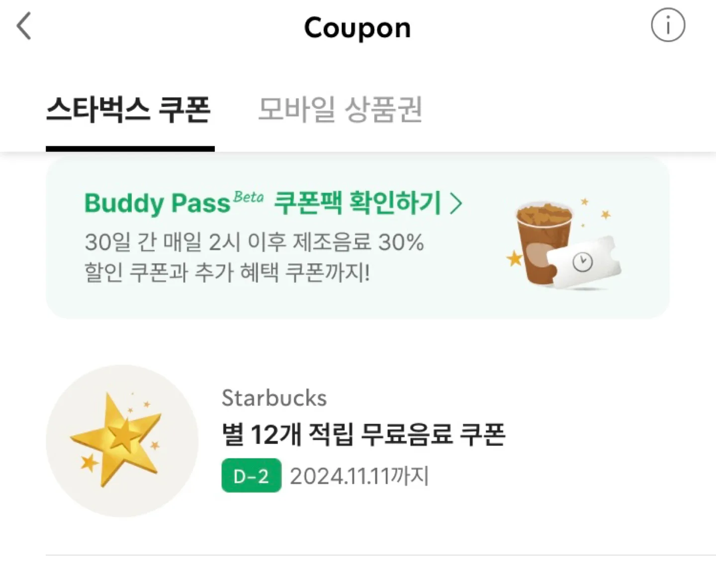Tap the small stars above the ticket
This screenshot has width=716, height=588.
point(595,210)
